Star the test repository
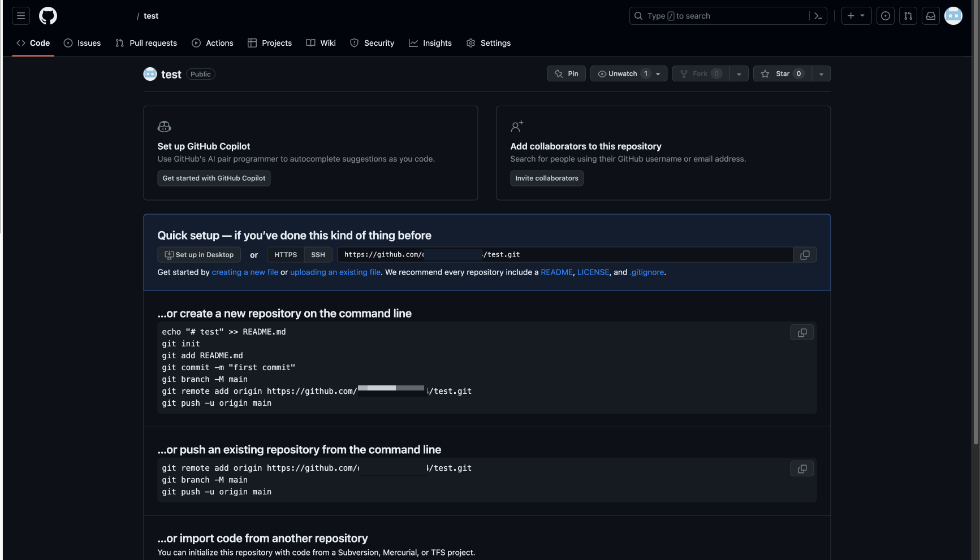 [783, 73]
